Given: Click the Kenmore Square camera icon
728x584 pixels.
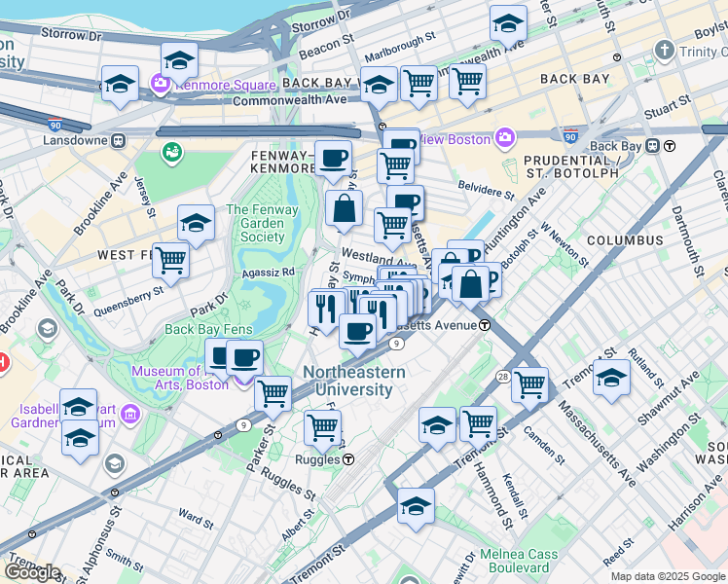Looking at the screenshot, I should tap(161, 85).
